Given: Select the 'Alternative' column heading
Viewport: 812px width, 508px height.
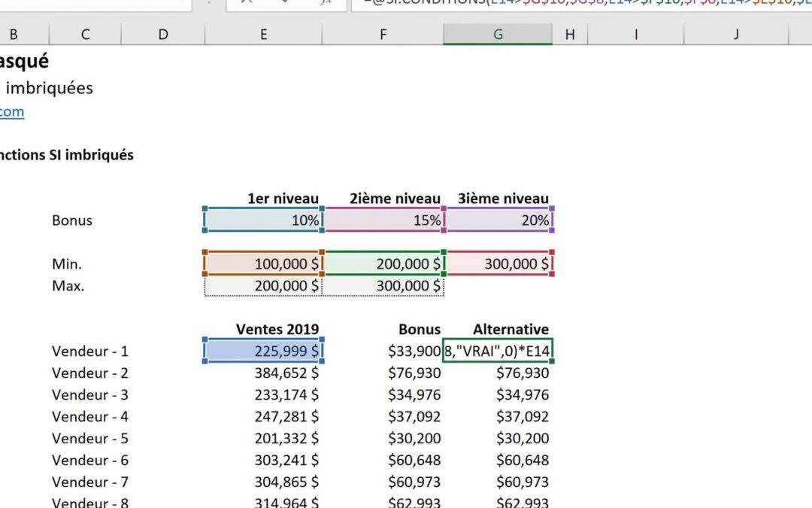Looking at the screenshot, I should (511, 329).
